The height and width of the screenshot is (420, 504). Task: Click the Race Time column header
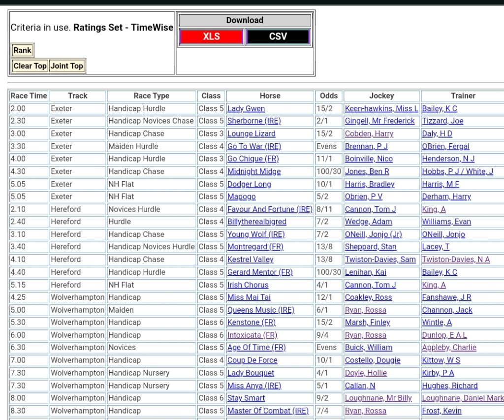(29, 96)
